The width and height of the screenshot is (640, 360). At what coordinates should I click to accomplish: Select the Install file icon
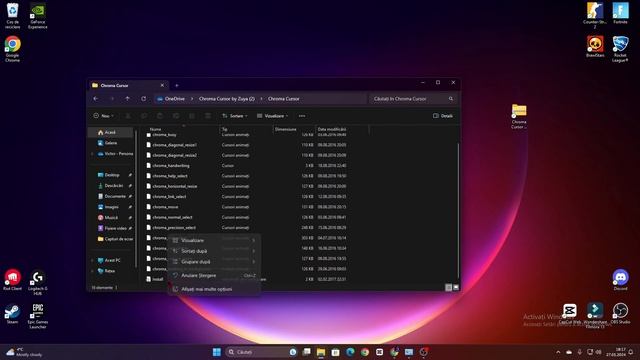pos(149,279)
